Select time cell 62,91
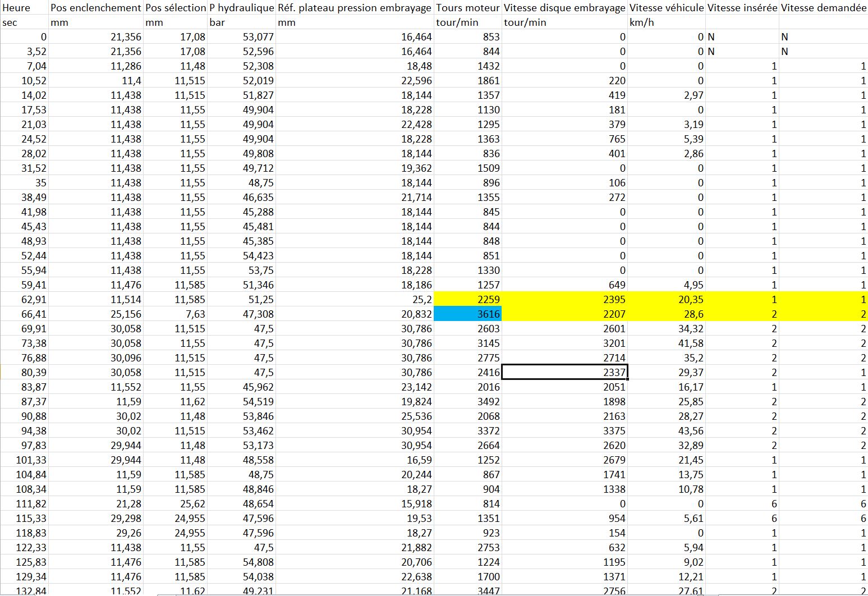Image resolution: width=868 pixels, height=596 pixels. [25, 299]
